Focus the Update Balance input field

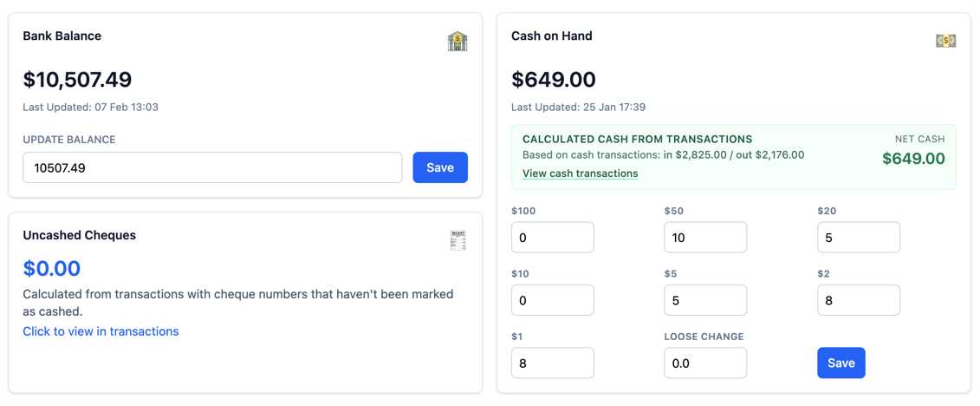coord(212,167)
